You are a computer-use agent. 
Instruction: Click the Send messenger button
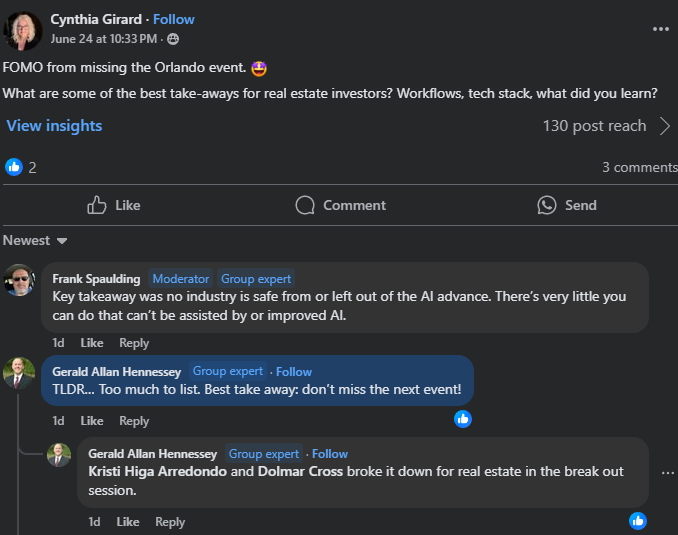tap(566, 205)
